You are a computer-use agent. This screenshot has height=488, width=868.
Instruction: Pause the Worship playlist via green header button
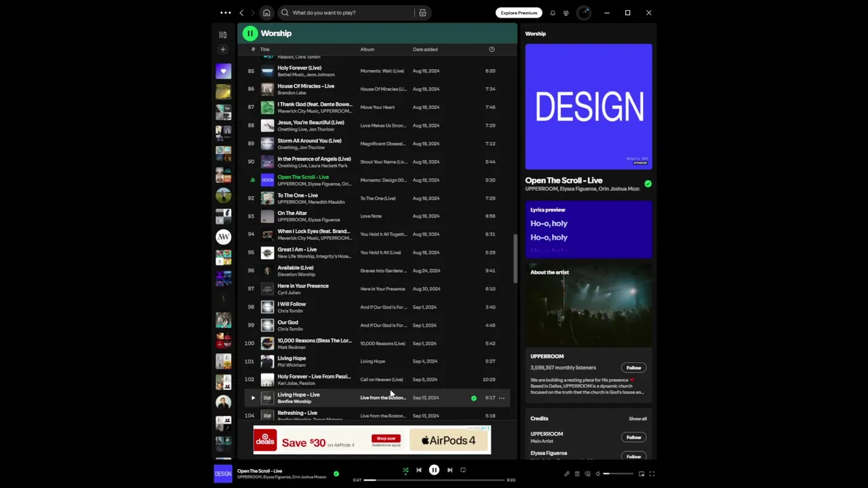pos(250,33)
